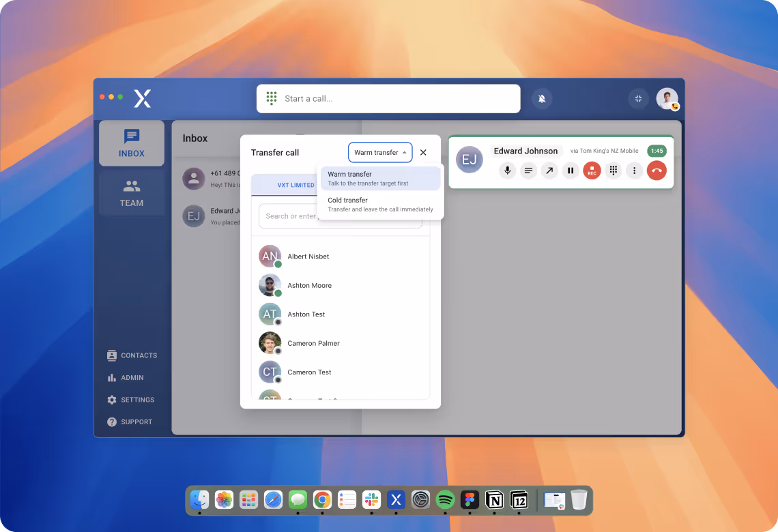The width and height of the screenshot is (778, 532).
Task: Open Notion in the Dock
Action: point(494,500)
